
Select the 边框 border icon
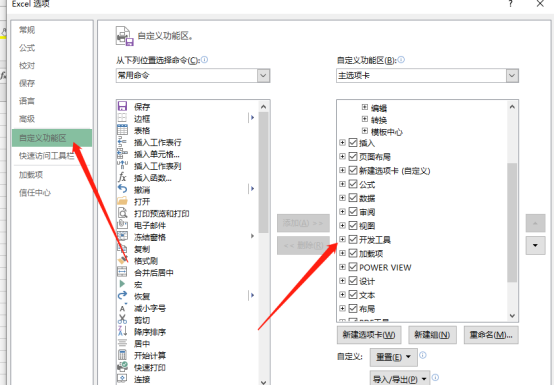tap(122, 118)
